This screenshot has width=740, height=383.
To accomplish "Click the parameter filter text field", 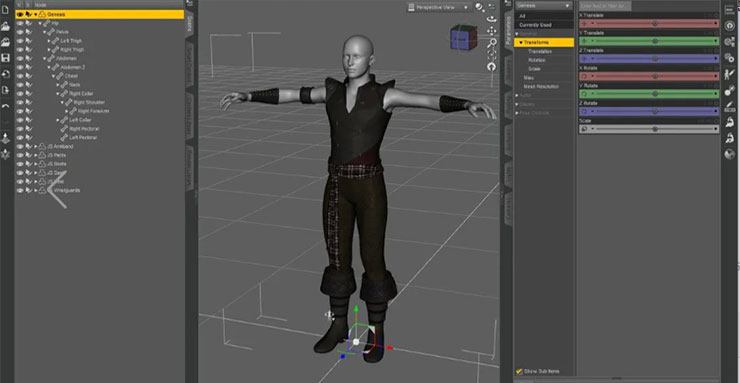I will 605,6.
